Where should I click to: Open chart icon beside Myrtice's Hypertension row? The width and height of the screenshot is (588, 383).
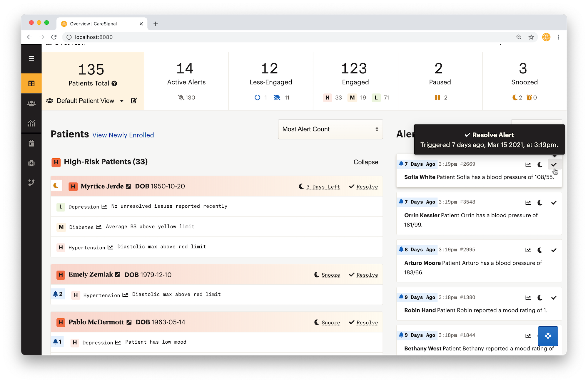(x=110, y=248)
